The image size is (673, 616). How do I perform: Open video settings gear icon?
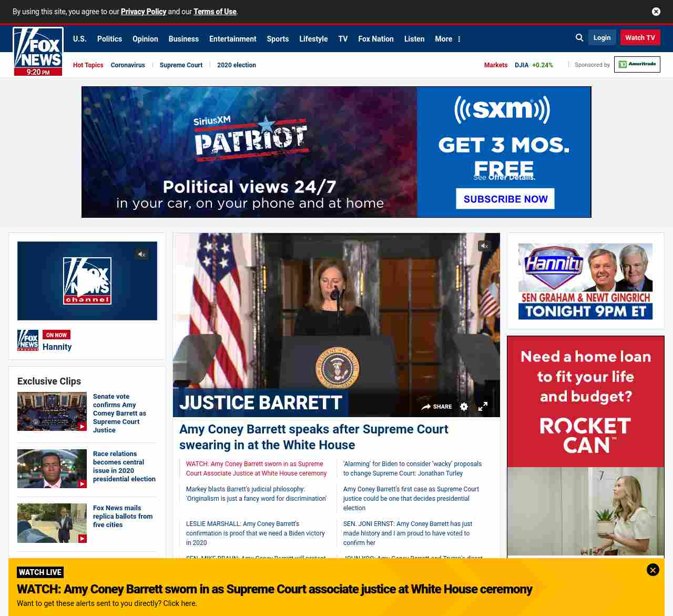tap(464, 407)
